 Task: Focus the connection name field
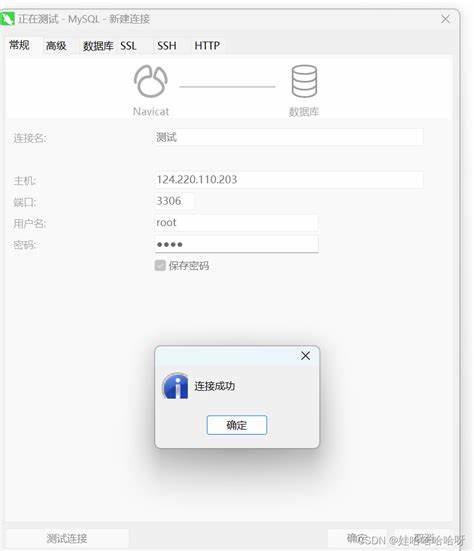pyautogui.click(x=288, y=137)
